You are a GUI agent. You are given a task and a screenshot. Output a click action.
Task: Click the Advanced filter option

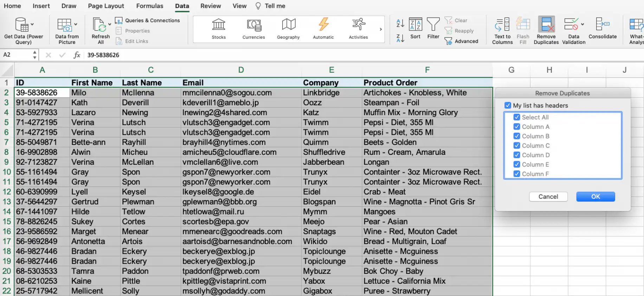[x=462, y=41]
